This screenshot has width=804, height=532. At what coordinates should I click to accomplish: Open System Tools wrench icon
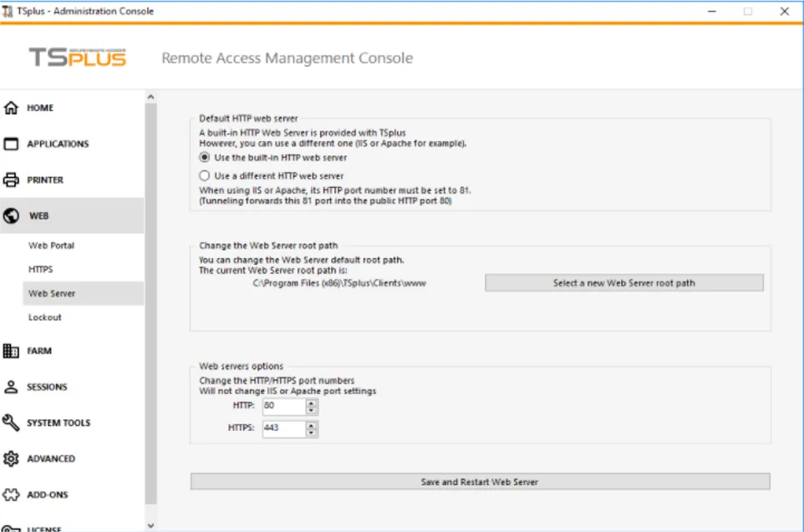pyautogui.click(x=11, y=423)
